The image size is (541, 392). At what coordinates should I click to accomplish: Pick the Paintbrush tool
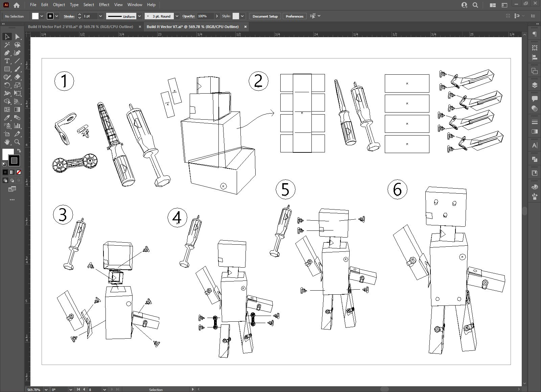click(17, 69)
